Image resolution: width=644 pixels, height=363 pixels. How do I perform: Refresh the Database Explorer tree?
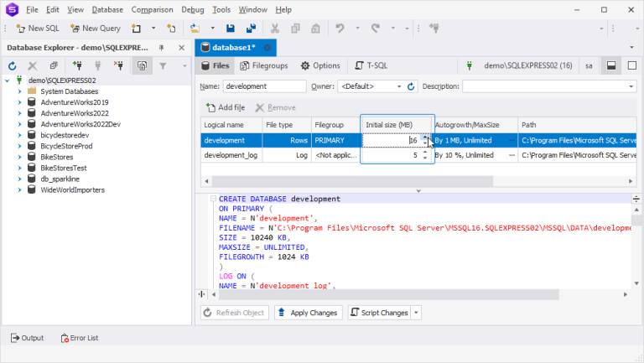13,65
